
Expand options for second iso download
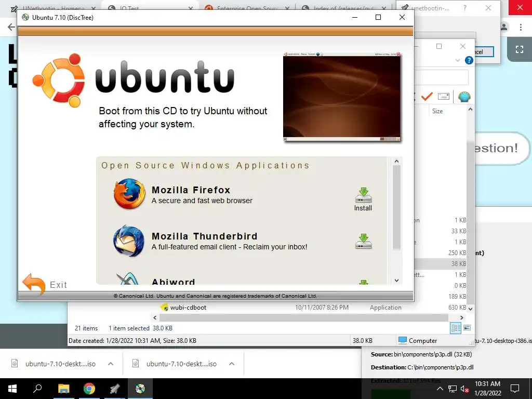232,364
